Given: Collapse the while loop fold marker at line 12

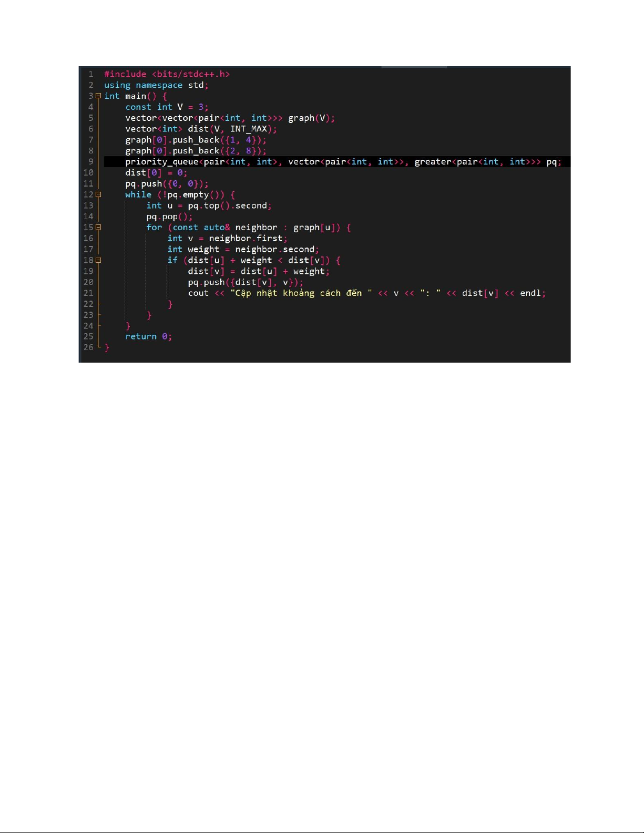Looking at the screenshot, I should (98, 194).
